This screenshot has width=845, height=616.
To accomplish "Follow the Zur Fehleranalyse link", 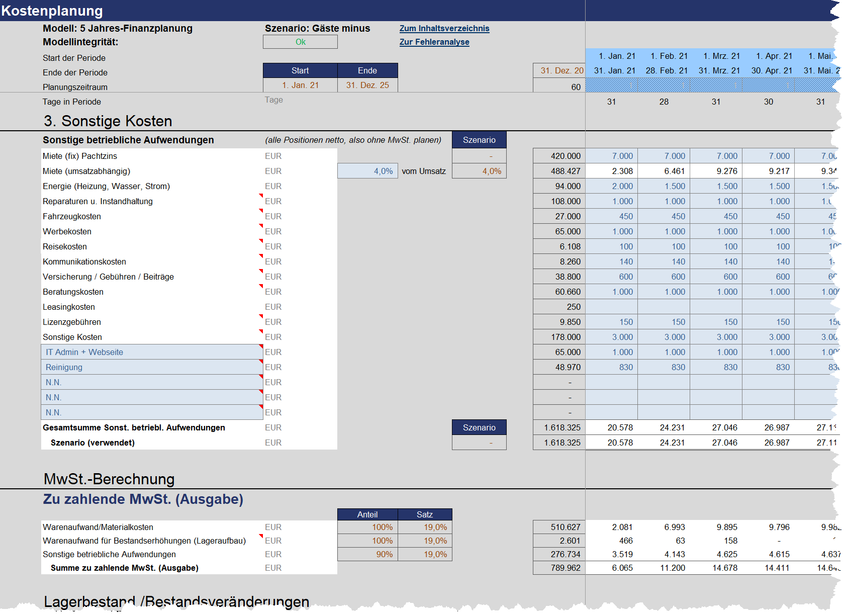I will point(434,42).
